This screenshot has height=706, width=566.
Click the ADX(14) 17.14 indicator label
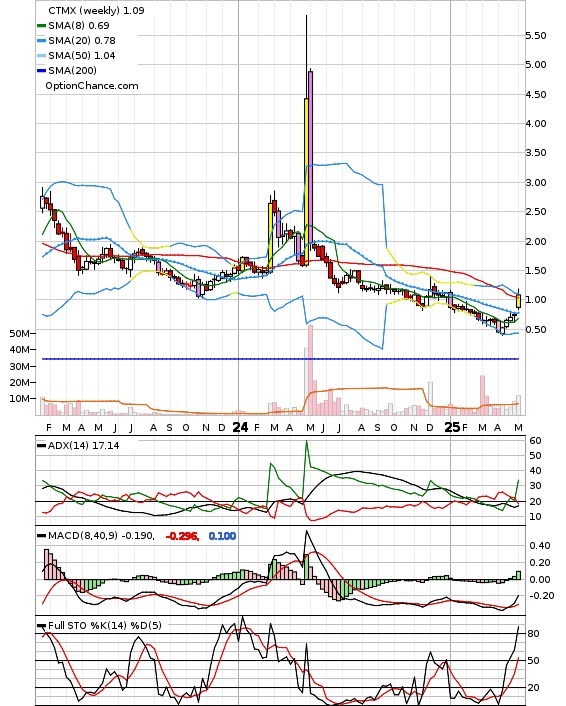click(x=84, y=446)
